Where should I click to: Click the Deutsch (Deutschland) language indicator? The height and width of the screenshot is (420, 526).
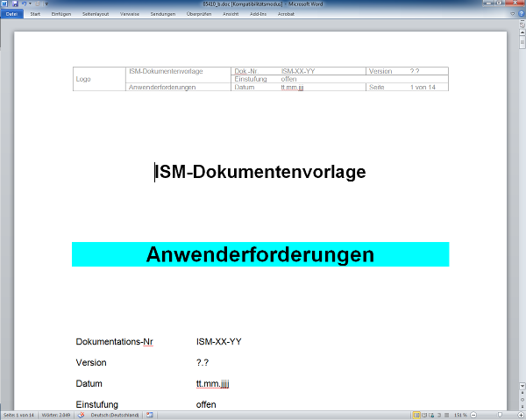tap(115, 415)
